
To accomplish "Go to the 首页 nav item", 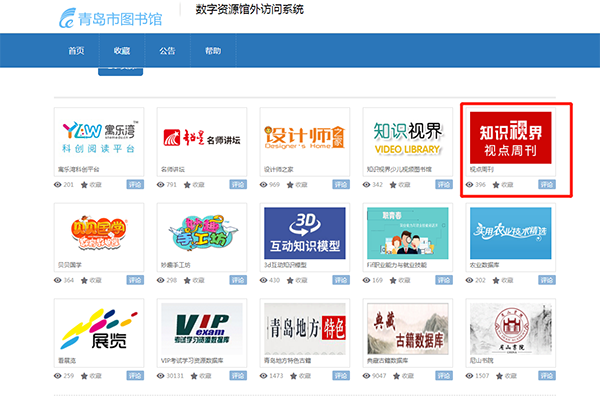I will coord(76,50).
